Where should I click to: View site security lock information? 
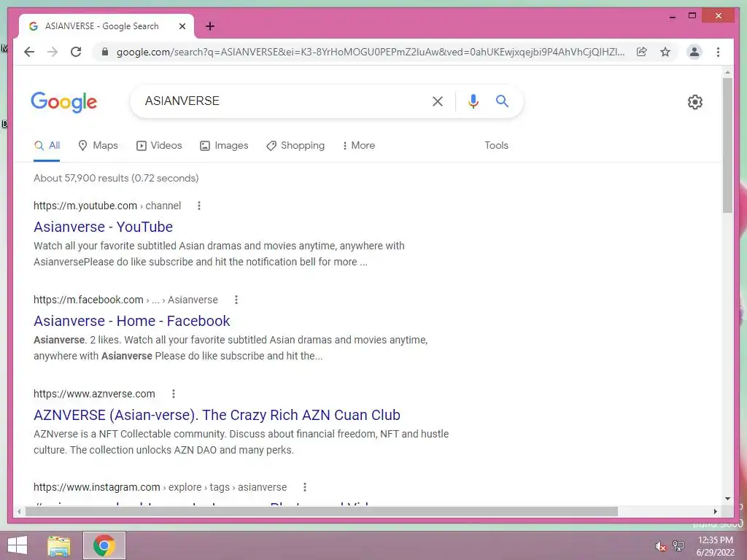105,52
